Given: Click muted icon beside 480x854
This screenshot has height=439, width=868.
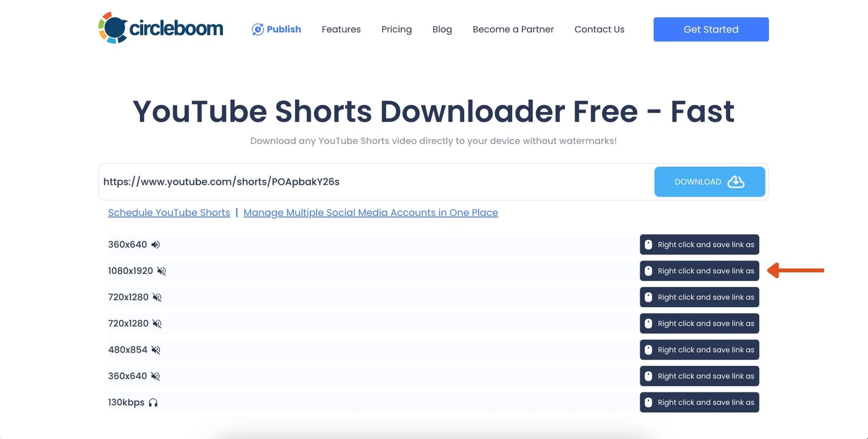Looking at the screenshot, I should pos(156,350).
